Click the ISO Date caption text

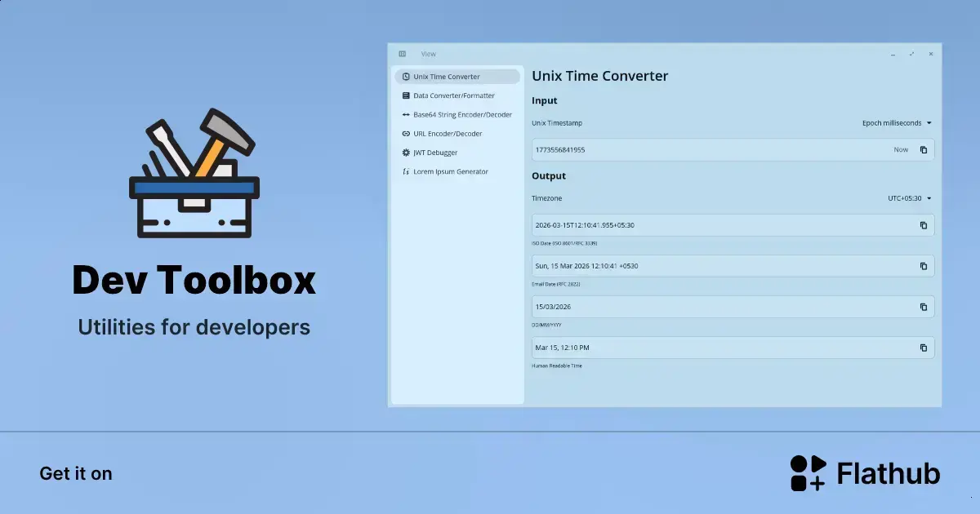(564, 243)
